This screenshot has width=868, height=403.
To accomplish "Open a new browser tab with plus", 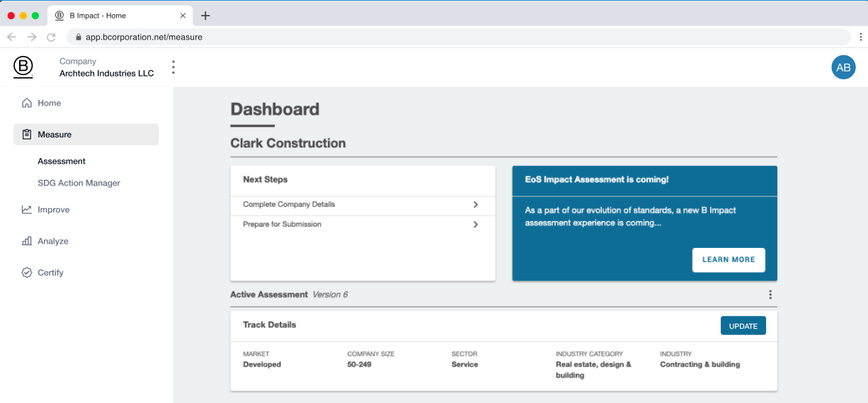I will (205, 16).
